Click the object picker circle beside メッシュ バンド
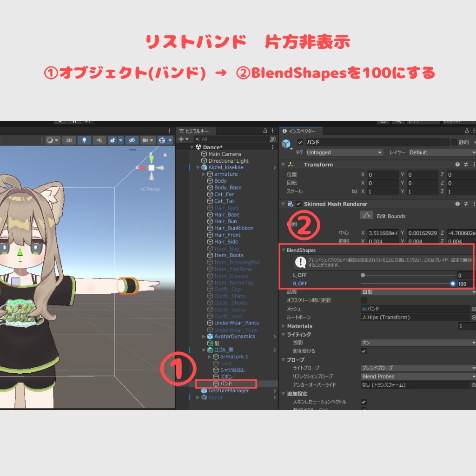 coord(474,309)
